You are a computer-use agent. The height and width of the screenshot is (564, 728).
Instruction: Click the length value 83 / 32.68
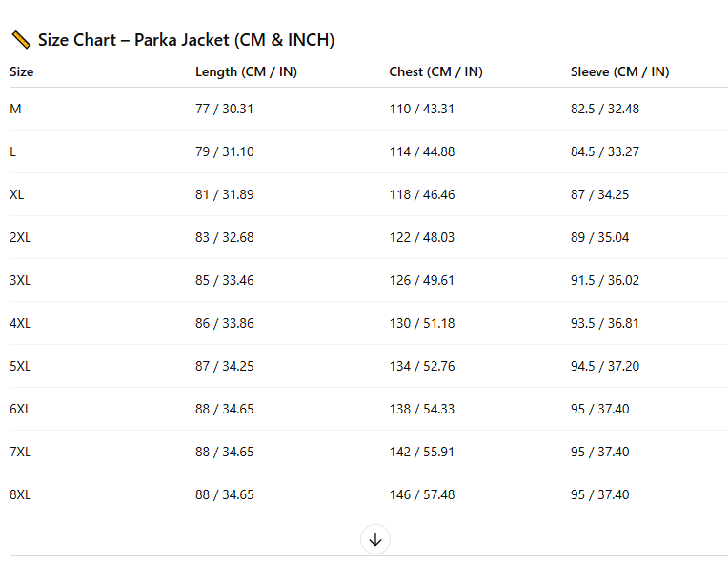tap(225, 237)
